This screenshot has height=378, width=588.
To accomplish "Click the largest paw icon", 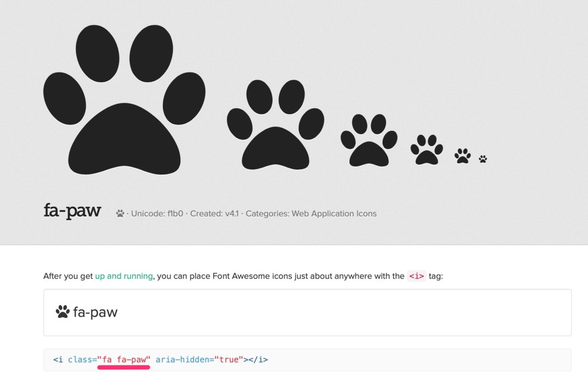I will point(124,100).
